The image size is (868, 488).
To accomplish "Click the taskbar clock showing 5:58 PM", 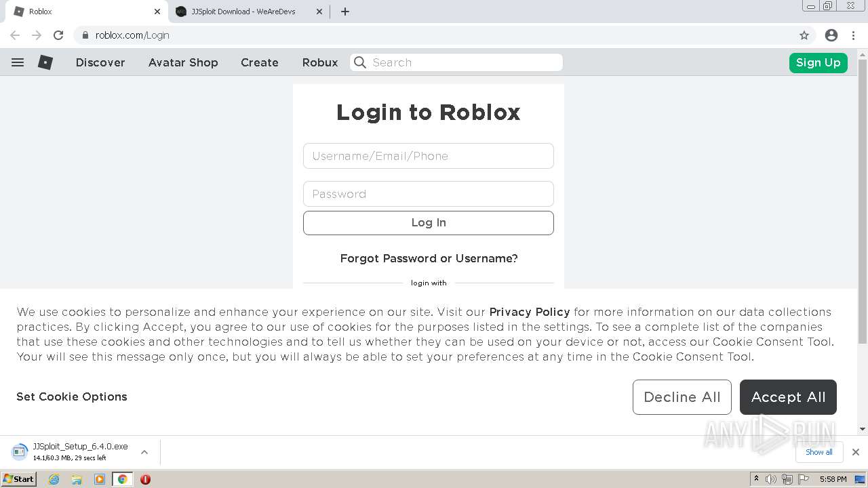I will 833,479.
